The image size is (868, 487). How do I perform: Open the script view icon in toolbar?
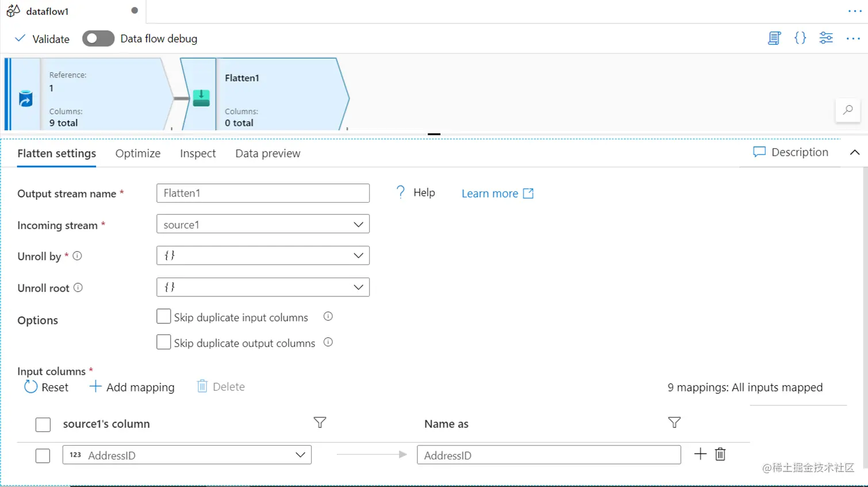click(x=774, y=38)
